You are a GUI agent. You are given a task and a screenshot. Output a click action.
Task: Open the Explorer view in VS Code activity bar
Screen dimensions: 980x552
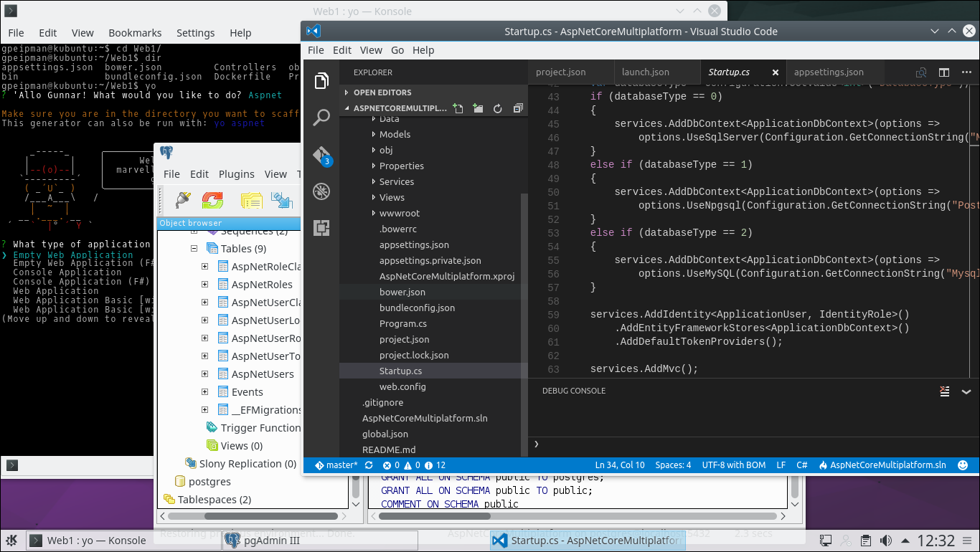(x=321, y=81)
